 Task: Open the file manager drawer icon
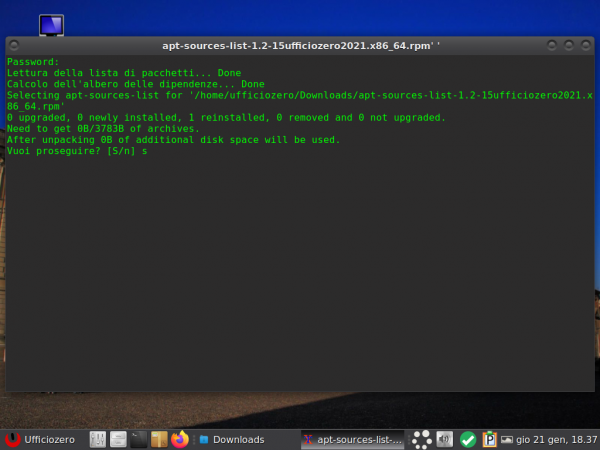tap(118, 440)
